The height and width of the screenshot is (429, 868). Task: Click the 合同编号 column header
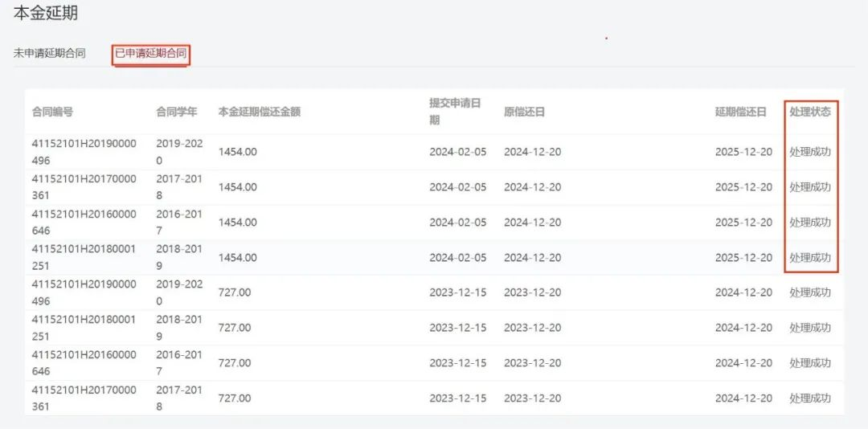[52, 112]
